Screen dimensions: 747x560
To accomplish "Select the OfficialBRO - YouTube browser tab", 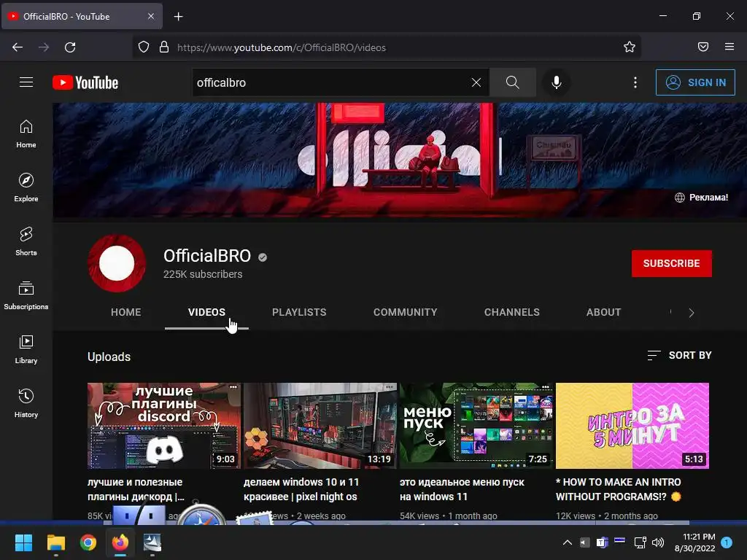I will [x=82, y=16].
